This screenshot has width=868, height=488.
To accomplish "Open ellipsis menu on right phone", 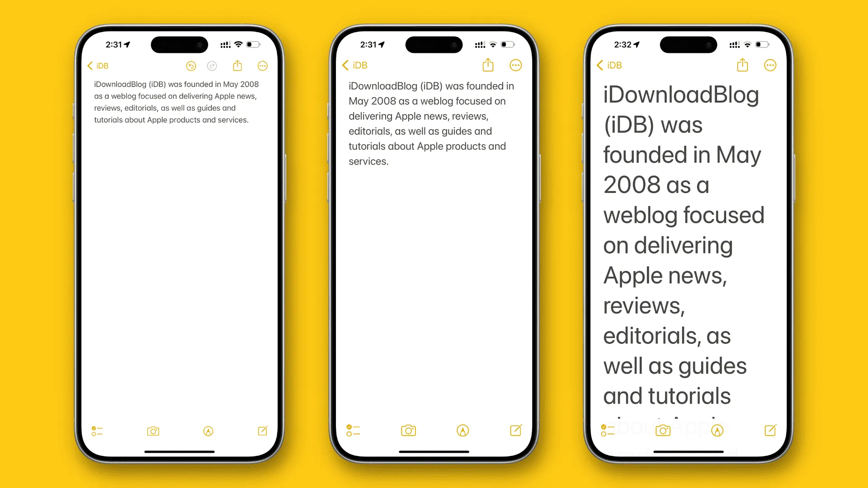I will (769, 65).
